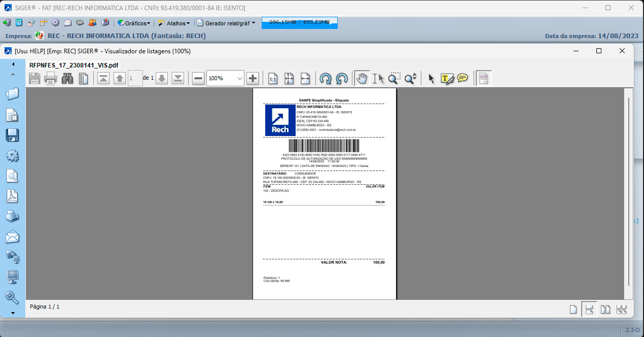The height and width of the screenshot is (337, 644).
Task: Click the memory usage progress bar
Action: coord(299,23)
